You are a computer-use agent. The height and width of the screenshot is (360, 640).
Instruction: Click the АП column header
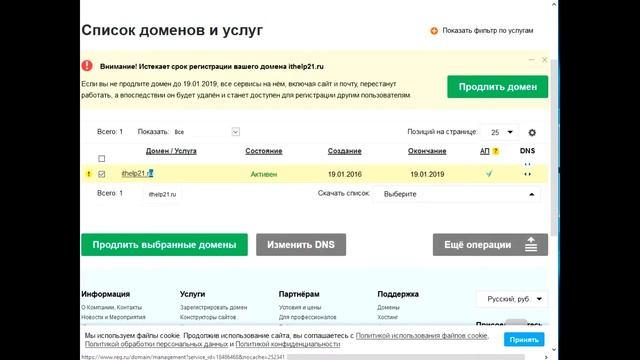tap(484, 151)
